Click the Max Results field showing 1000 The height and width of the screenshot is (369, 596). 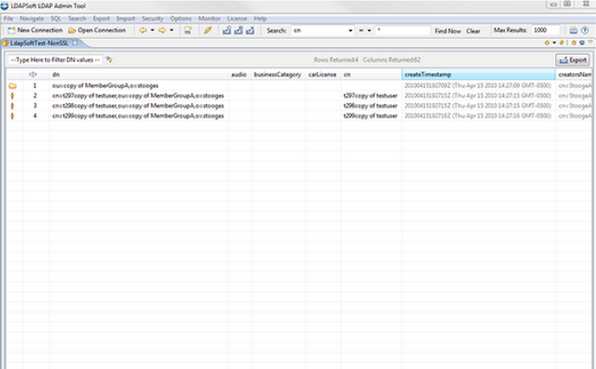(546, 30)
